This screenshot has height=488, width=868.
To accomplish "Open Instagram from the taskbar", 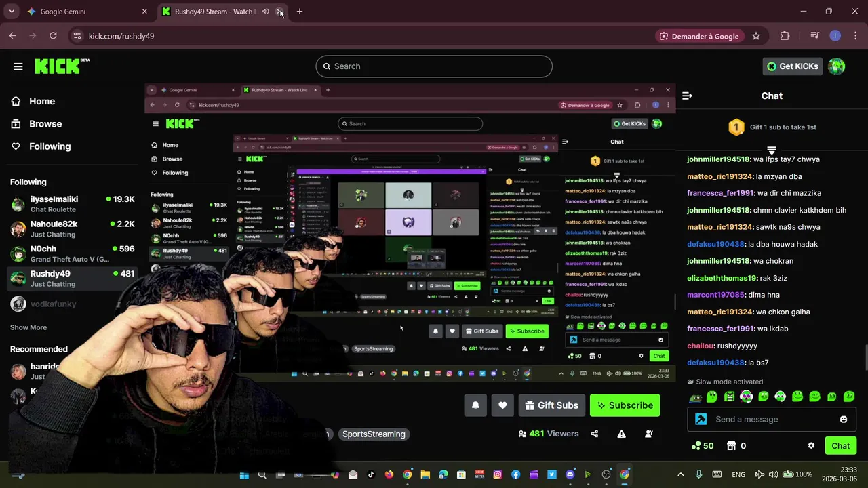I will pyautogui.click(x=498, y=474).
